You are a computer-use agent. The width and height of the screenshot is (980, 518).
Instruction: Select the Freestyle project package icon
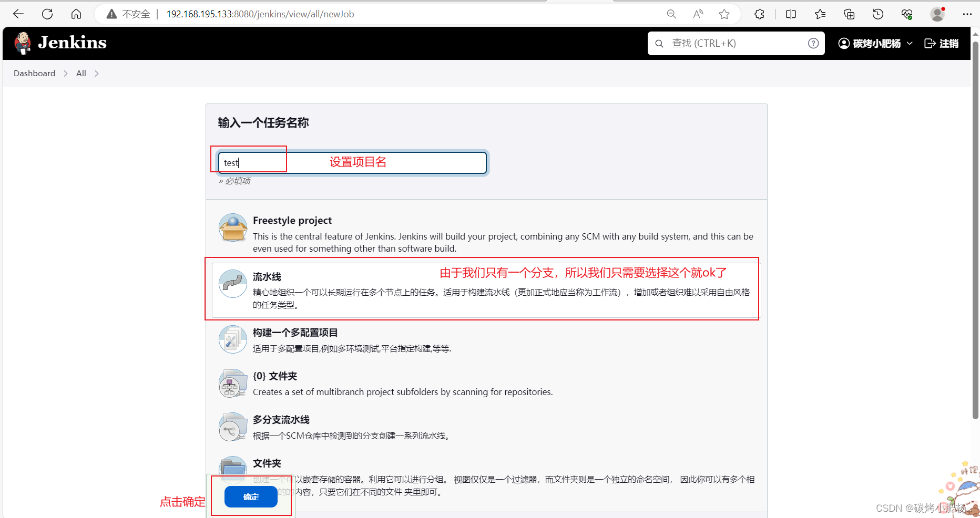[232, 227]
